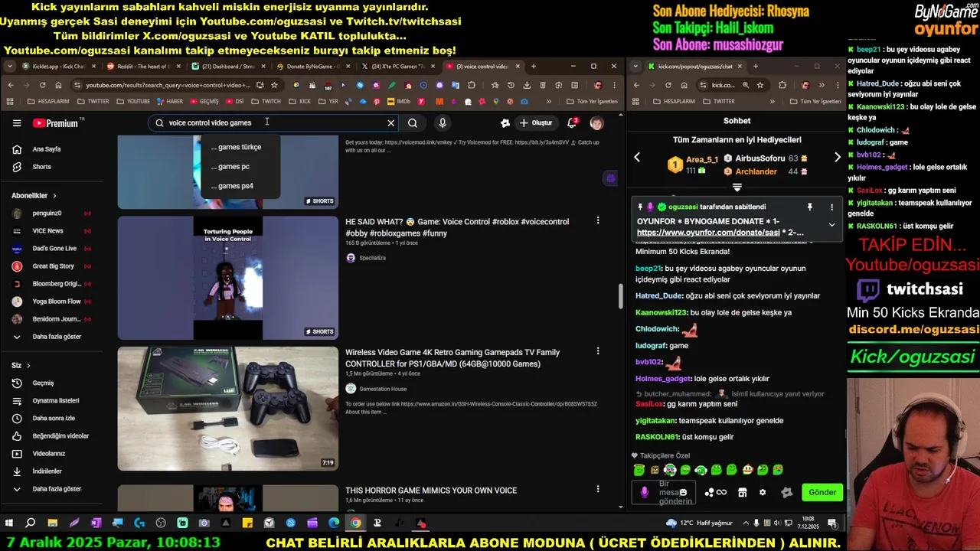
Task: Open Windows Start menu
Action: point(9,523)
